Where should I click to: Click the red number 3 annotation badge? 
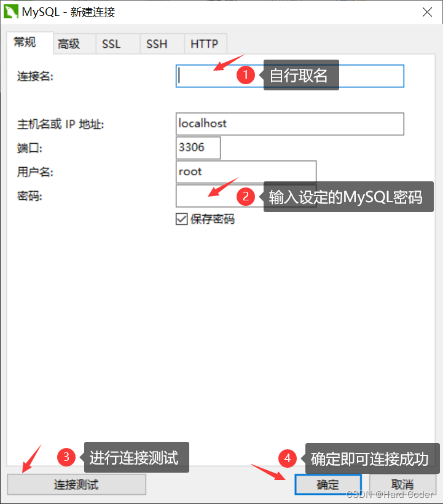(x=66, y=457)
